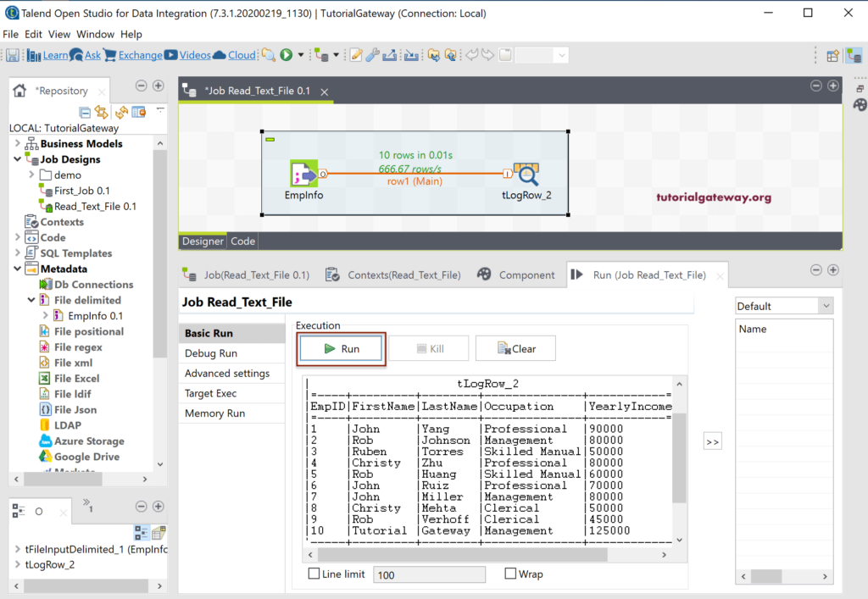Expand the demo folder node
The image size is (868, 599).
tap(31, 175)
